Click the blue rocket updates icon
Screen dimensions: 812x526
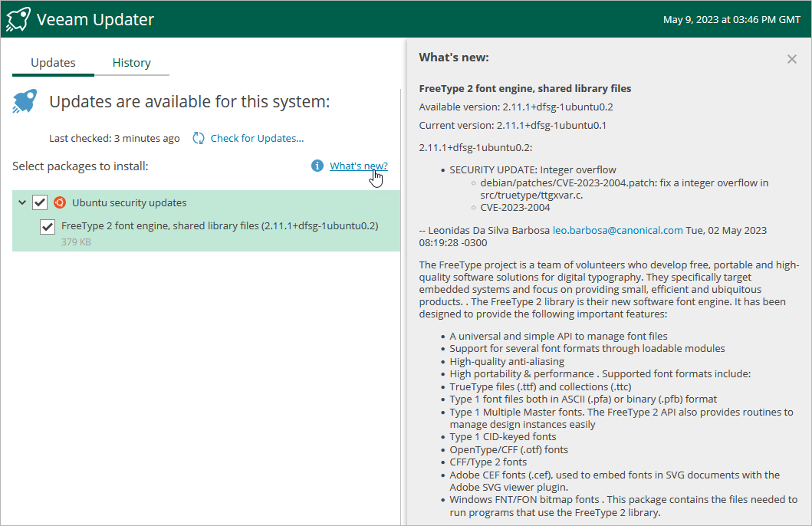[25, 101]
